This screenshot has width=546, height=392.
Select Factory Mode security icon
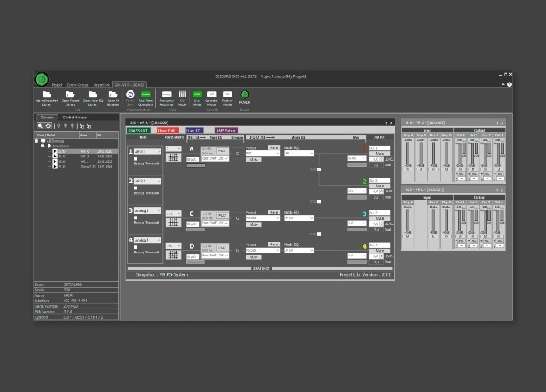click(227, 97)
